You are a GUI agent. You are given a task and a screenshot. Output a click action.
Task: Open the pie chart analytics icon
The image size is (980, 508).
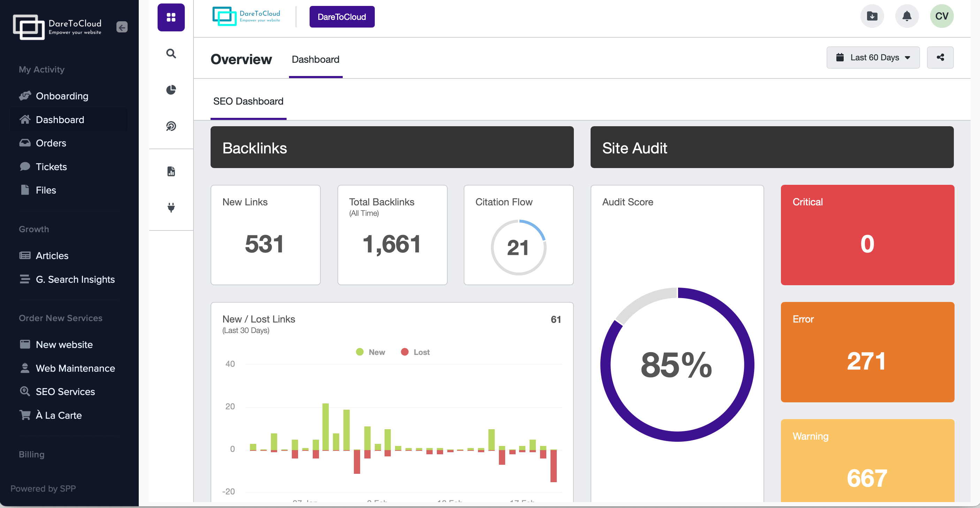[x=171, y=90]
